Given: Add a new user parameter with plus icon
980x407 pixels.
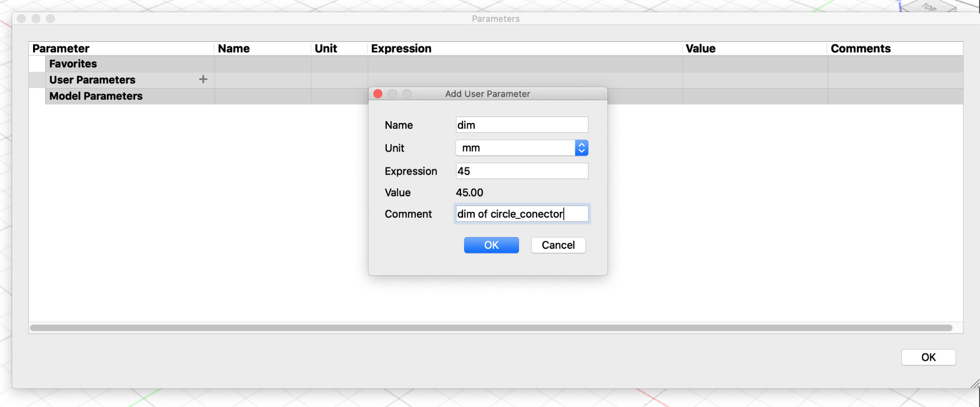Looking at the screenshot, I should tap(203, 79).
